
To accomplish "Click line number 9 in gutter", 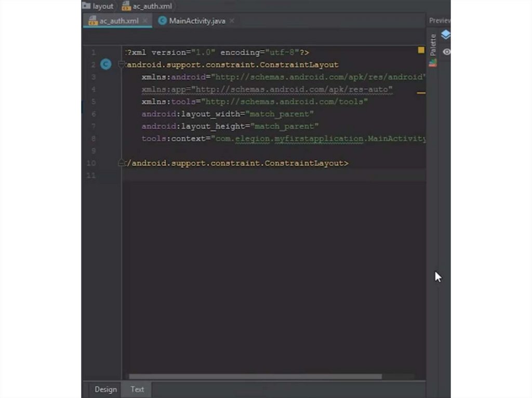I will [94, 151].
